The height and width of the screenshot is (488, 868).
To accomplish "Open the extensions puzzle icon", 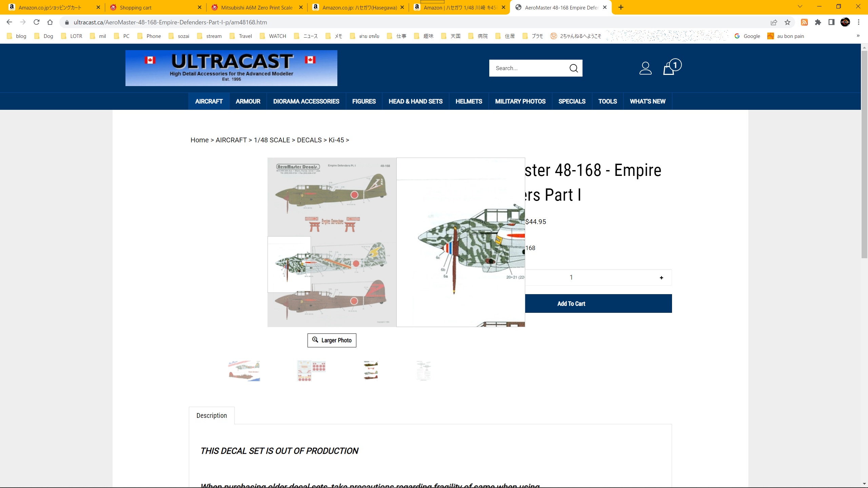I will click(x=818, y=22).
